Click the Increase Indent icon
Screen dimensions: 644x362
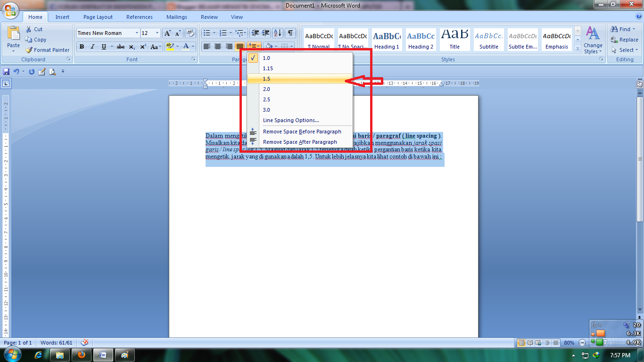coord(266,33)
